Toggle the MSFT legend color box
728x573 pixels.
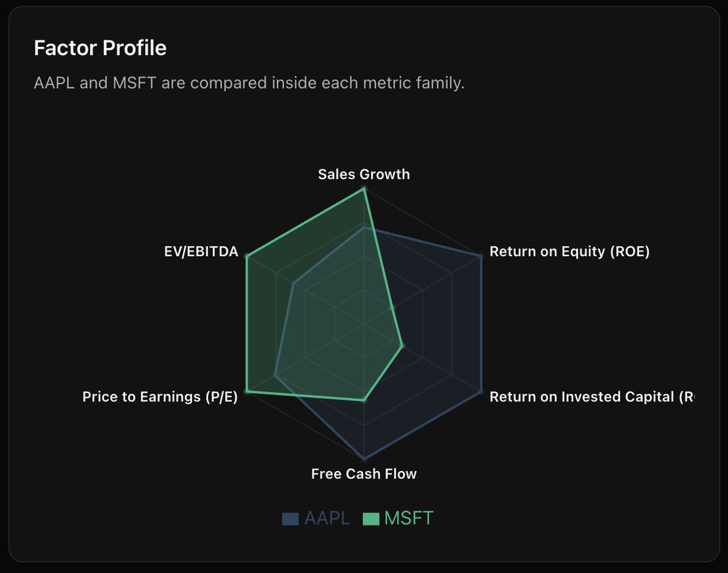[x=371, y=519]
